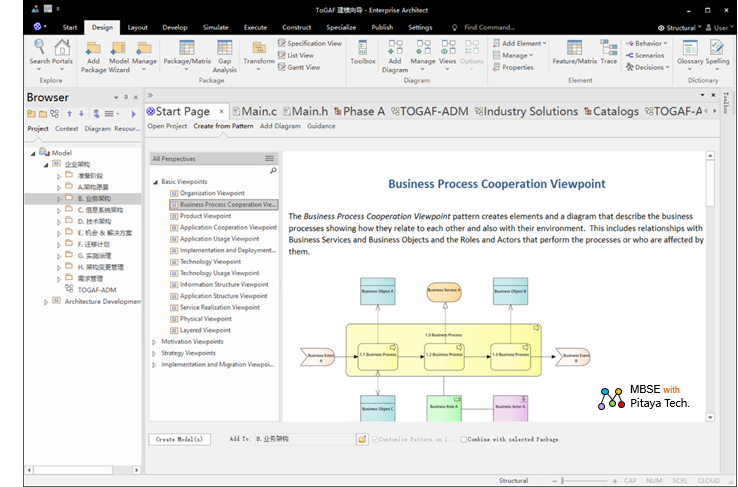Expand Motivation Viewpoints group
738x487 pixels.
point(154,342)
